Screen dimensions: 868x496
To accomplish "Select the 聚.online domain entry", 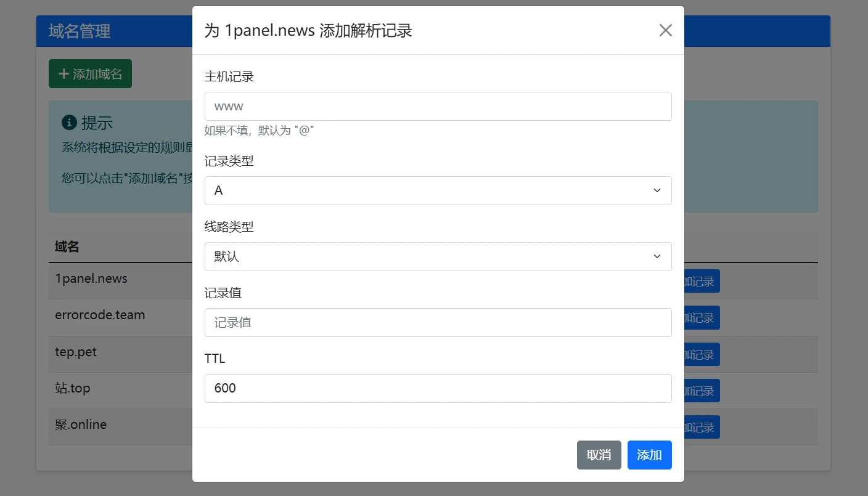I will tap(81, 425).
